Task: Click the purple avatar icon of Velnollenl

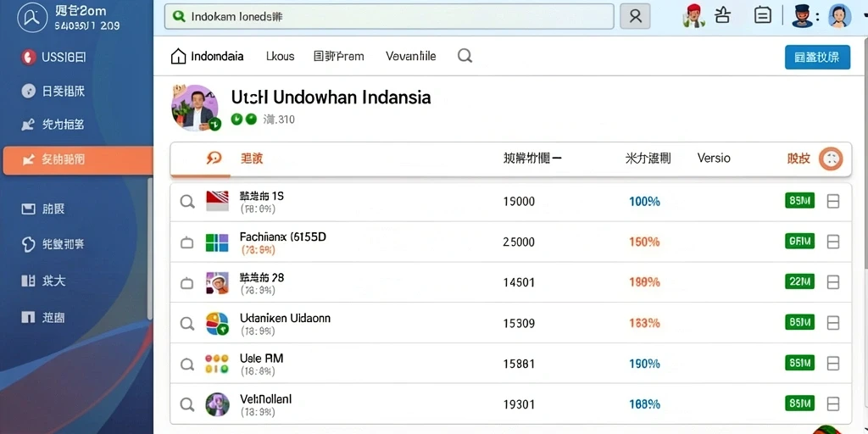Action: (217, 404)
